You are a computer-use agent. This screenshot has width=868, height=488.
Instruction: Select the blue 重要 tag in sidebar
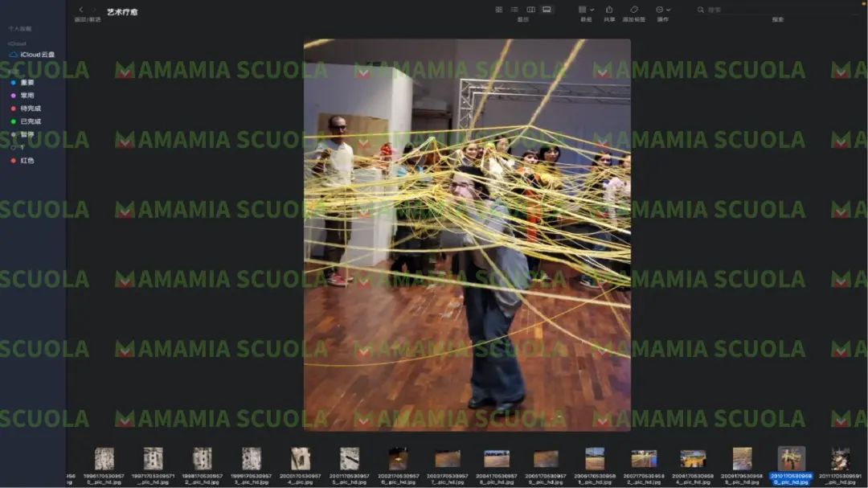(23, 83)
